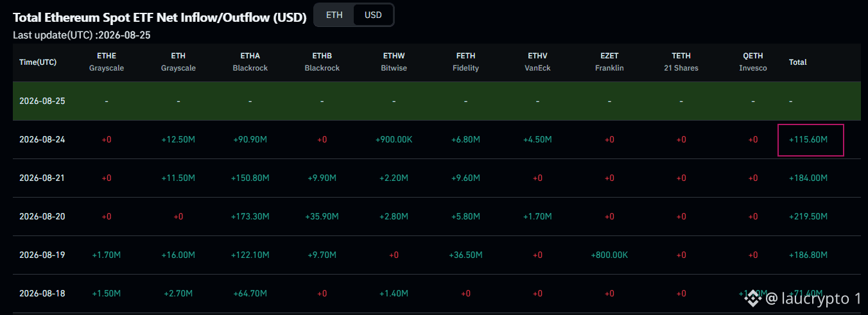
Task: Click the +184.00M total for 2026-08-21
Action: pyautogui.click(x=808, y=178)
